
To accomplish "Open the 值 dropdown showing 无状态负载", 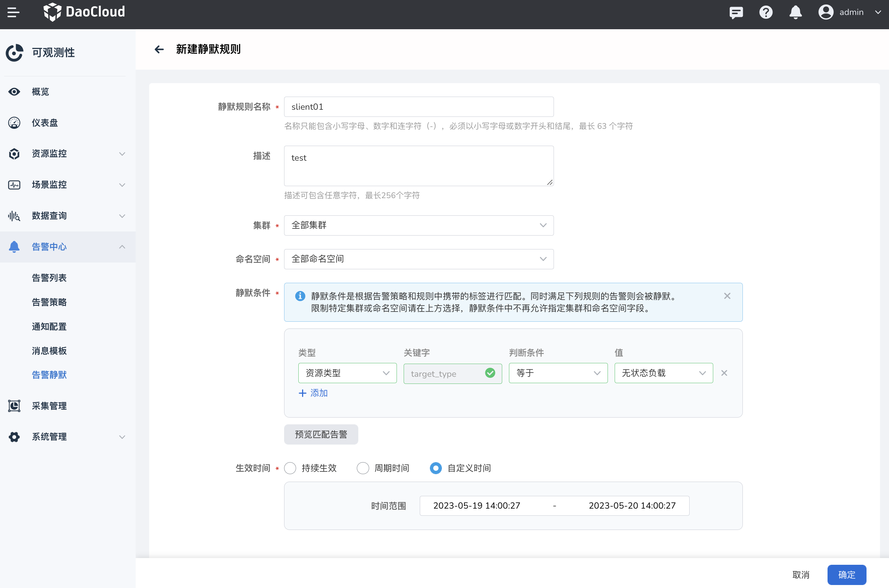I will coord(664,373).
